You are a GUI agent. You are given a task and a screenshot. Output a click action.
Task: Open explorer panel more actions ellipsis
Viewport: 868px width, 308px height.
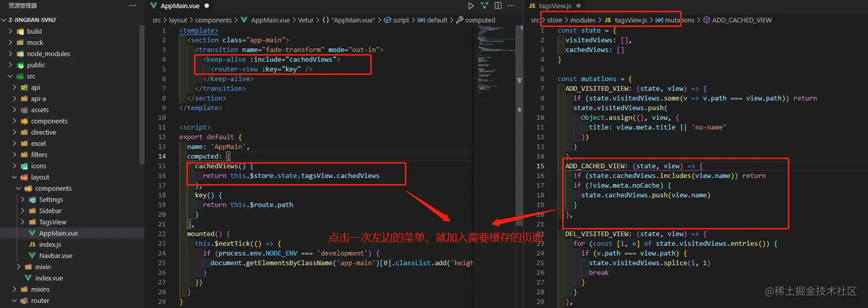point(133,6)
